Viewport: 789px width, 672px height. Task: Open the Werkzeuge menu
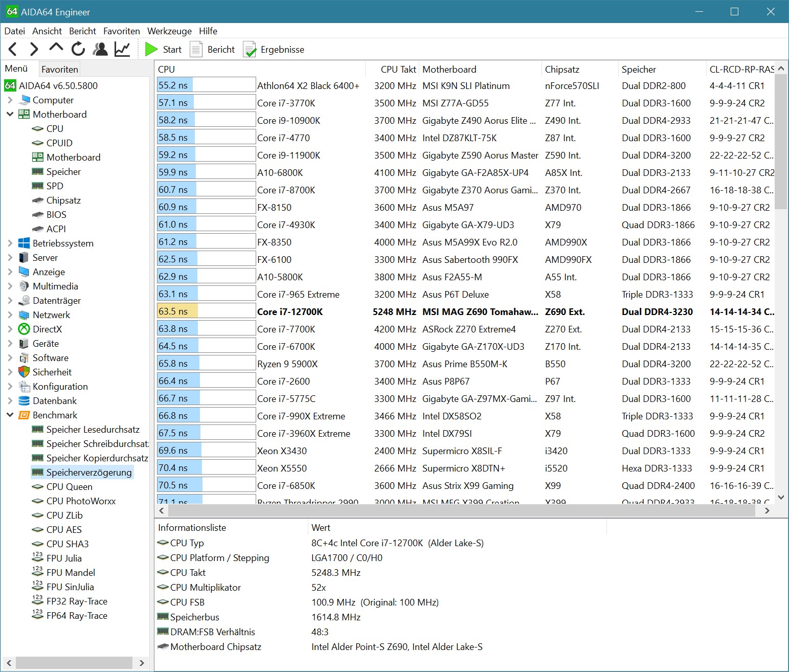pos(169,31)
